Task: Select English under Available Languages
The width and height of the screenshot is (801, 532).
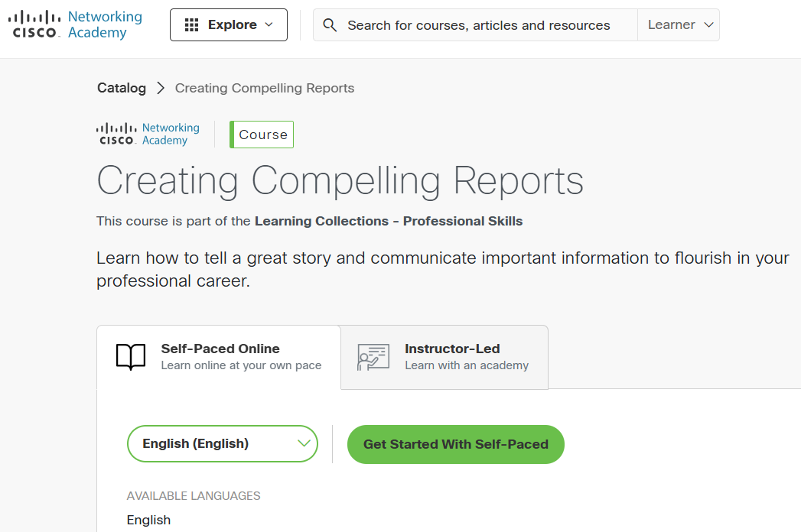Action: tap(148, 520)
